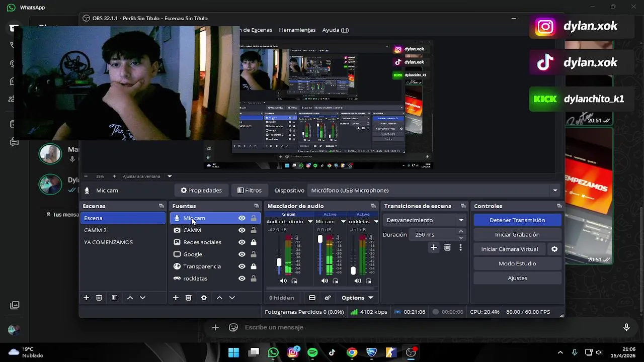Click Iniciar Grabación button
This screenshot has height=362, width=644.
tap(517, 235)
